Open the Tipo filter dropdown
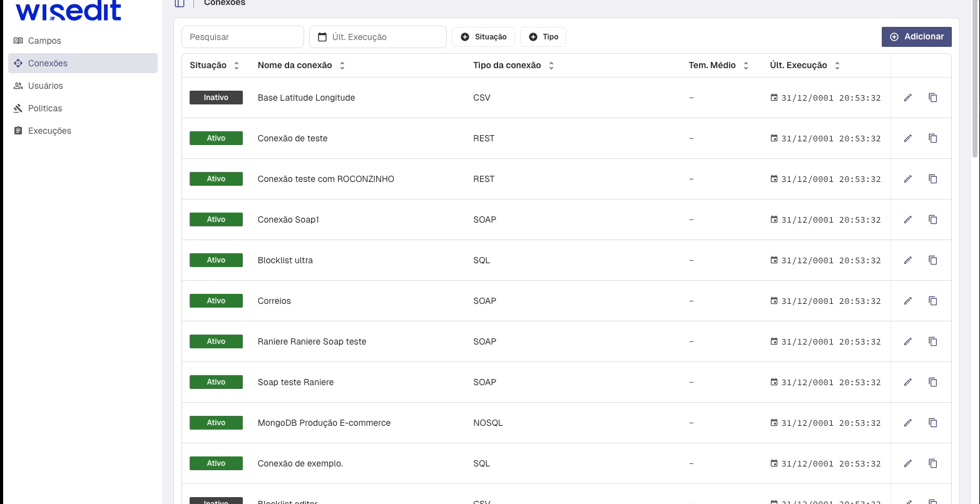This screenshot has width=980, height=504. click(543, 37)
